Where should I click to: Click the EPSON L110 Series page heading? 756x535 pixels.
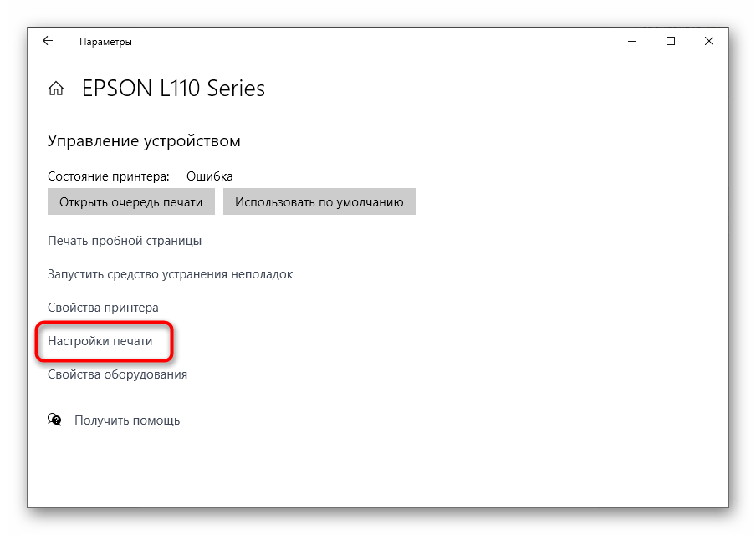point(174,89)
